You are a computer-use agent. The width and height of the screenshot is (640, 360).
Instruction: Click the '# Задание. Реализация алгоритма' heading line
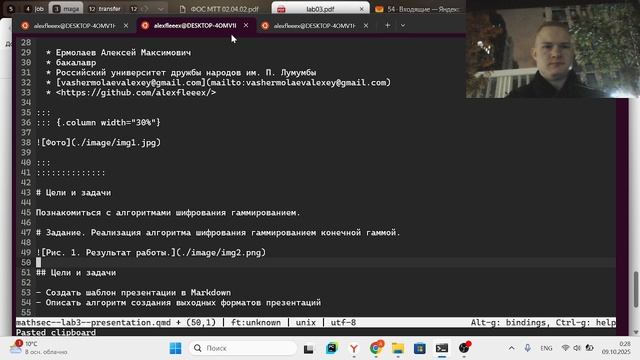click(218, 233)
